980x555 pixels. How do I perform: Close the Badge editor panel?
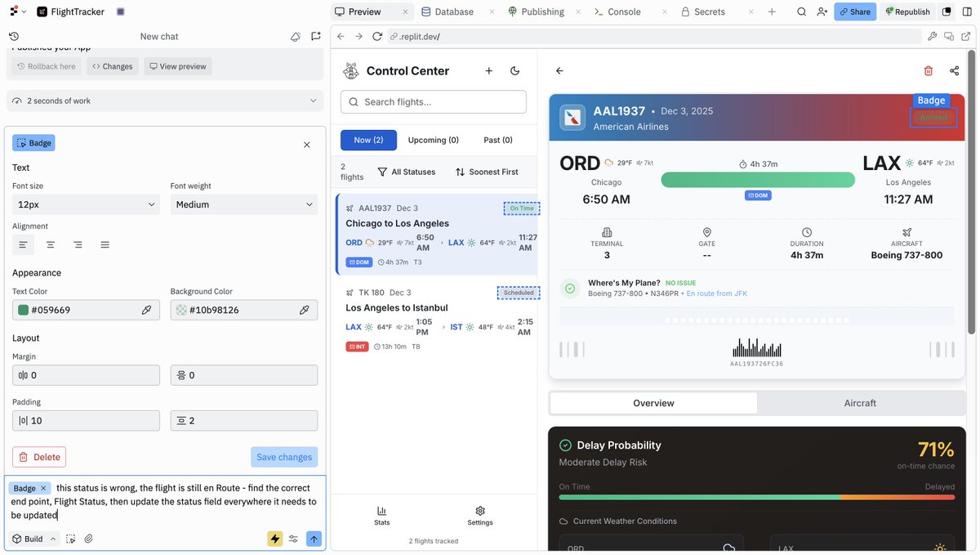coord(307,145)
